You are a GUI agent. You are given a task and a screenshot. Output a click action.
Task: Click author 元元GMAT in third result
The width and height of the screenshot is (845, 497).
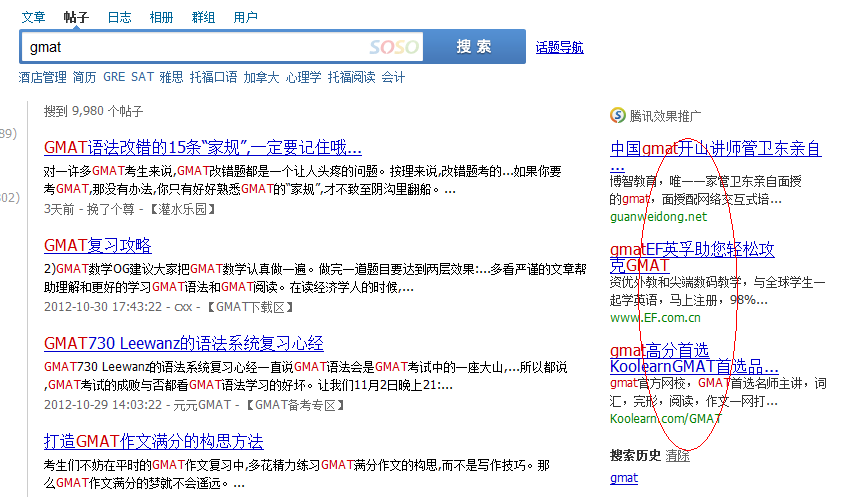pos(202,405)
